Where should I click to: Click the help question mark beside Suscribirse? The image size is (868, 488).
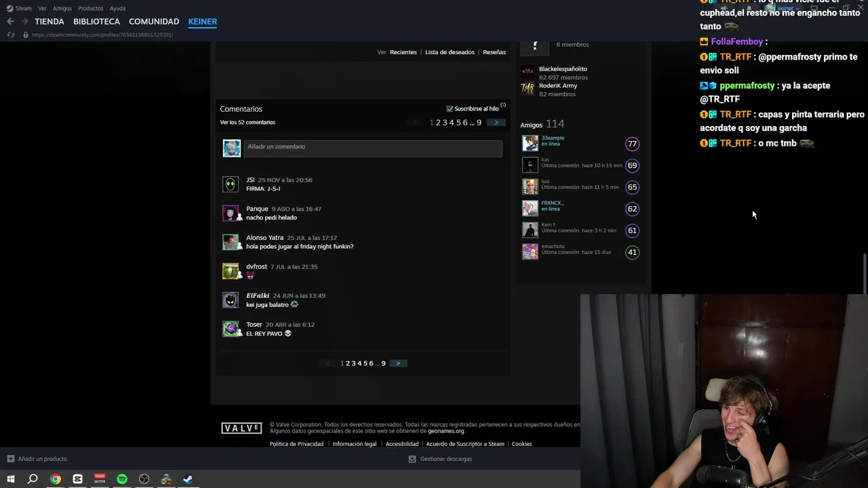(x=503, y=105)
